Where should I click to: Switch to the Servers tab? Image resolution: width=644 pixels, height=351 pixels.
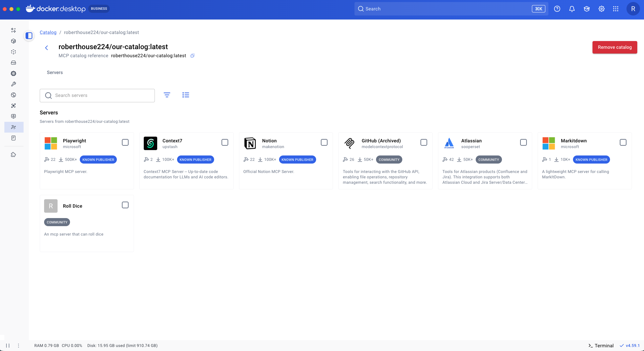[55, 72]
